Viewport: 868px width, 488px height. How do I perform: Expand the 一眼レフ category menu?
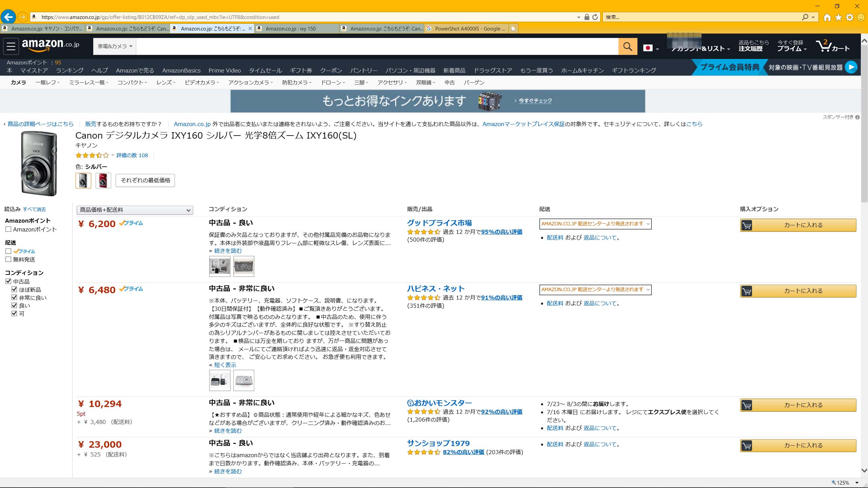(47, 82)
